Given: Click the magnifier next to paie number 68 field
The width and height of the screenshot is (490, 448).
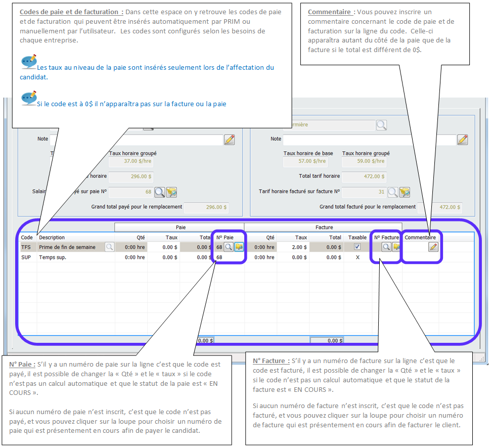Looking at the screenshot, I should click(160, 192).
